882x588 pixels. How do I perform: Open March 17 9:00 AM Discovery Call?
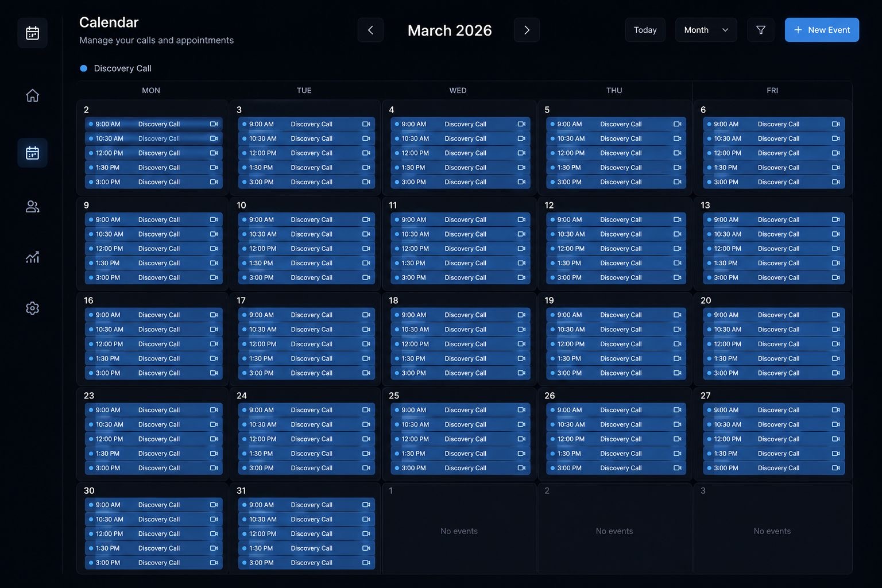(307, 315)
